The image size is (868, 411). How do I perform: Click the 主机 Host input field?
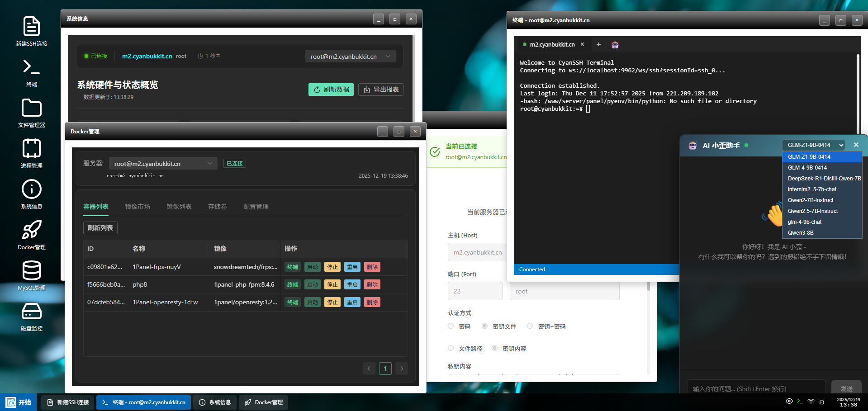pyautogui.click(x=477, y=252)
